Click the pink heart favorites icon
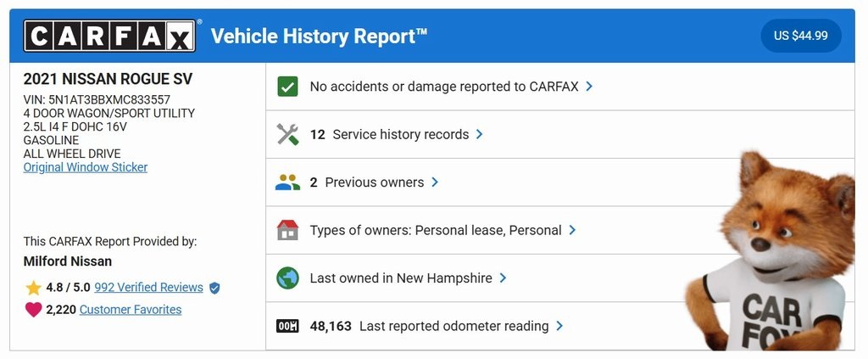Viewport: 868px width, 359px height. 33,310
